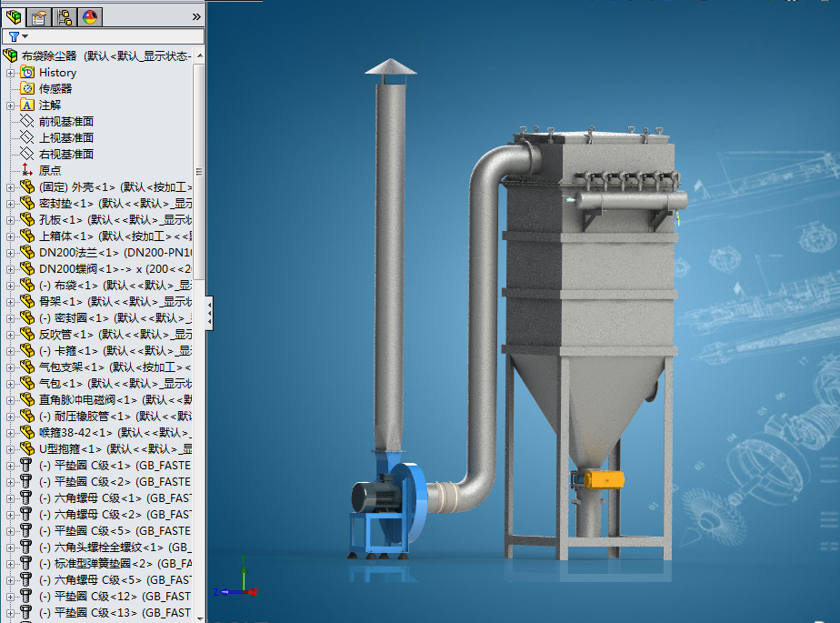Click the 耐压橡胶管<1> part icon
This screenshot has height=623, width=840.
(27, 416)
